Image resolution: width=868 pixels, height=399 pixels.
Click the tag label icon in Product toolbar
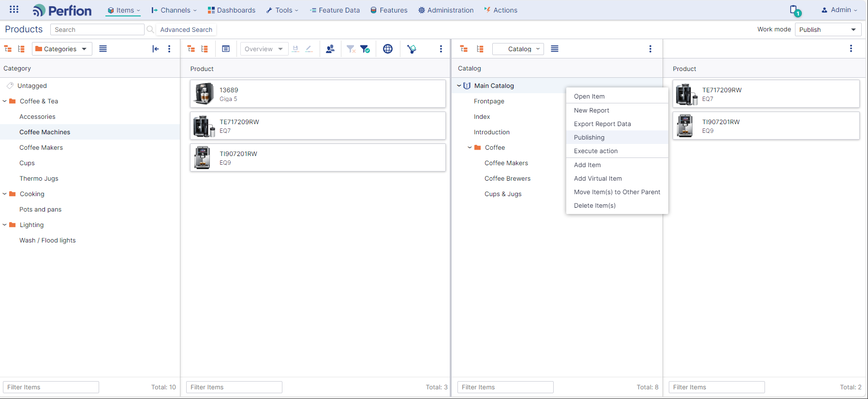pos(412,49)
